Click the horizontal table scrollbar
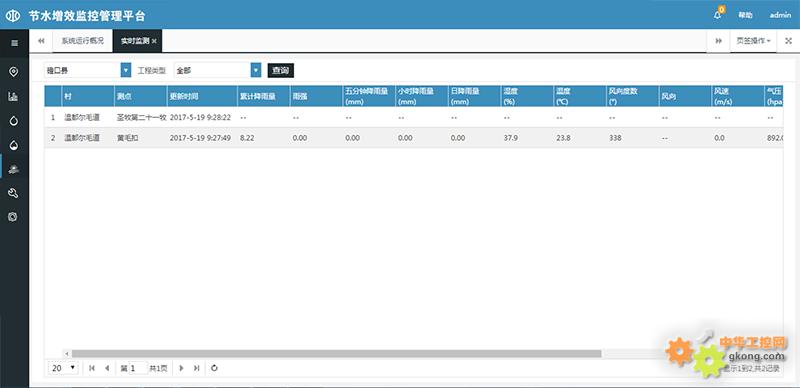 pos(336,353)
